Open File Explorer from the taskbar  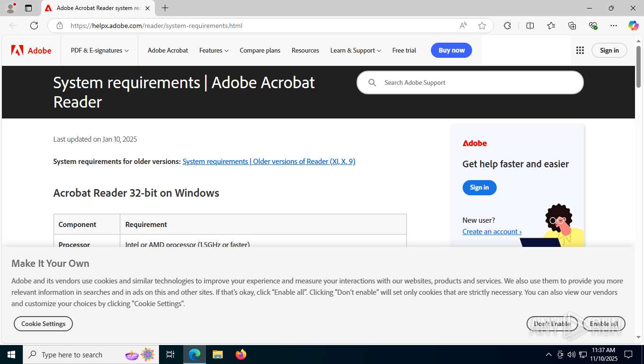click(x=217, y=355)
